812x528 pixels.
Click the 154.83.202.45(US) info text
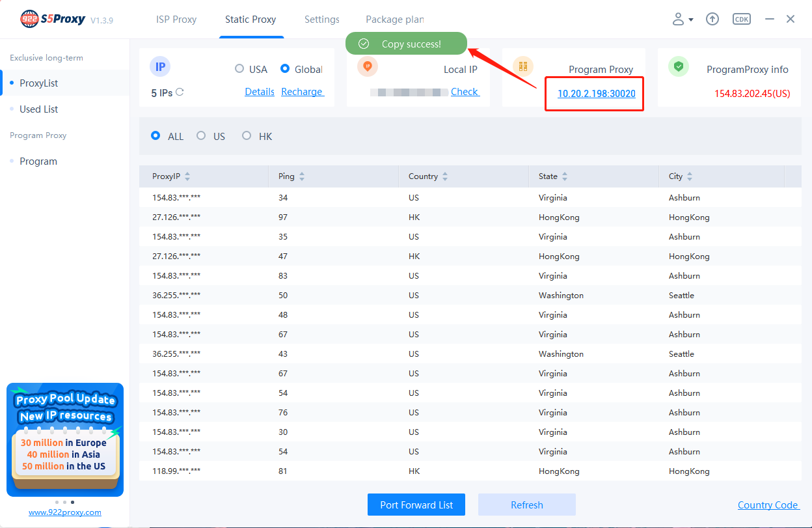click(x=752, y=94)
